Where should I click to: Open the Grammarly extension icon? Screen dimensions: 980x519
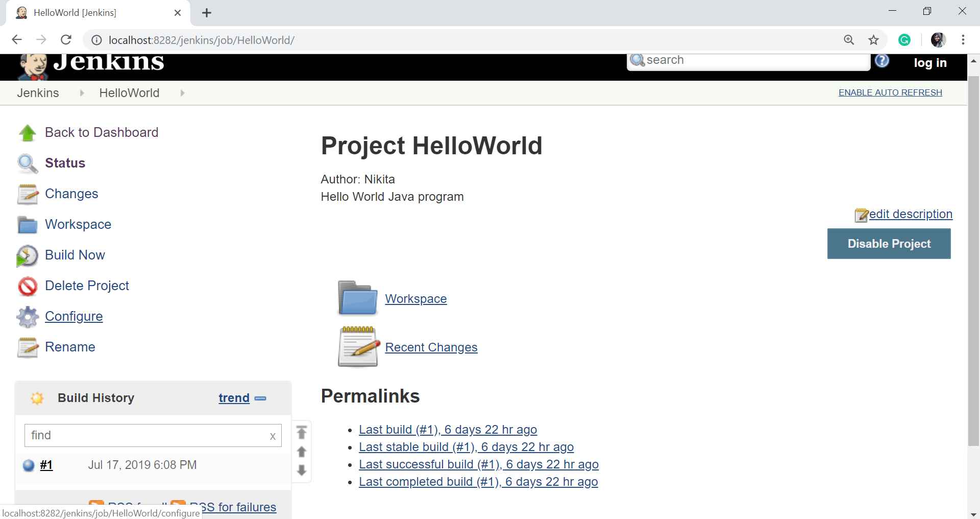904,40
